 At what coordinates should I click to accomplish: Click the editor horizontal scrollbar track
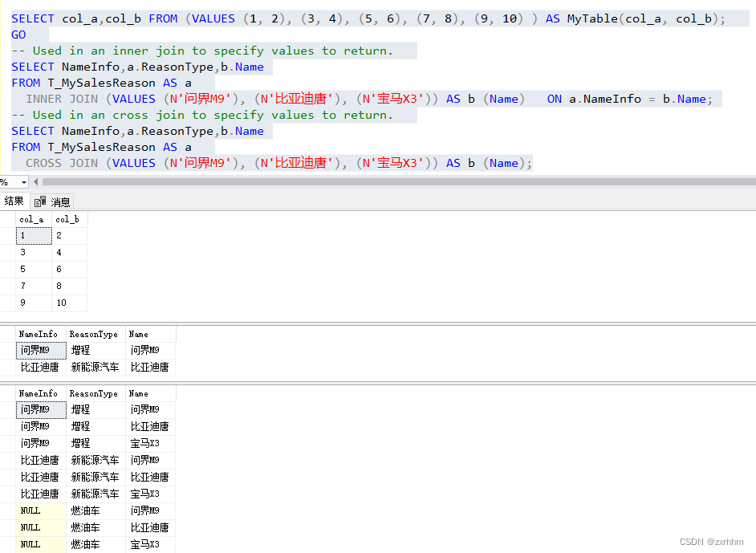(x=399, y=181)
